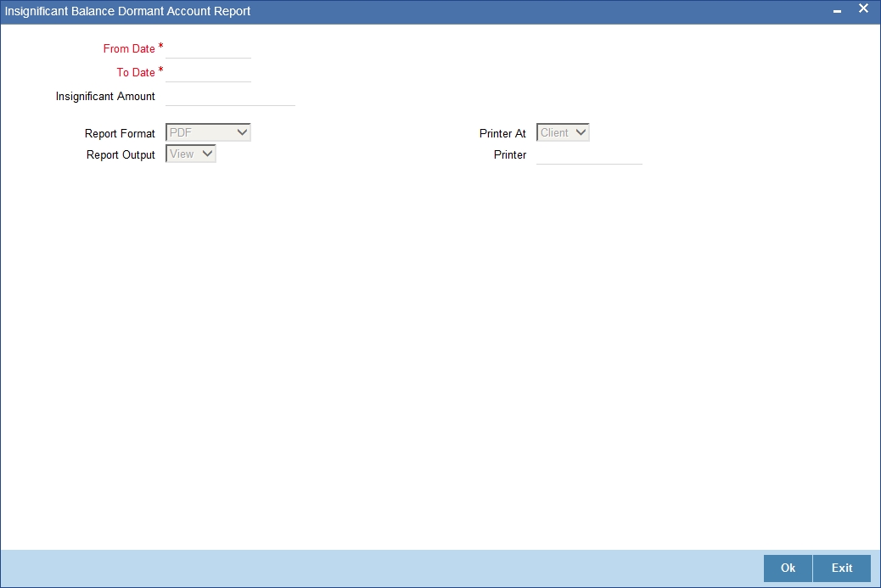
Task: Click the To Date label
Action: tap(136, 72)
